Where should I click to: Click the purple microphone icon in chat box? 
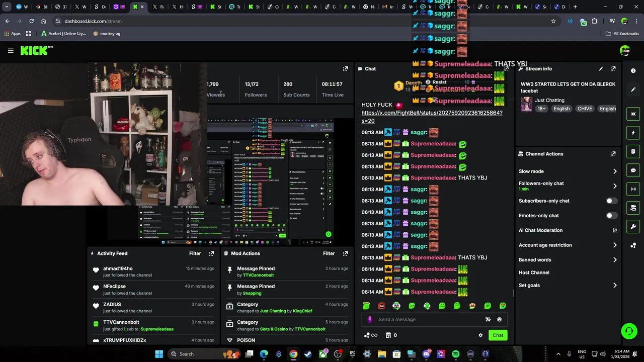tap(370, 319)
